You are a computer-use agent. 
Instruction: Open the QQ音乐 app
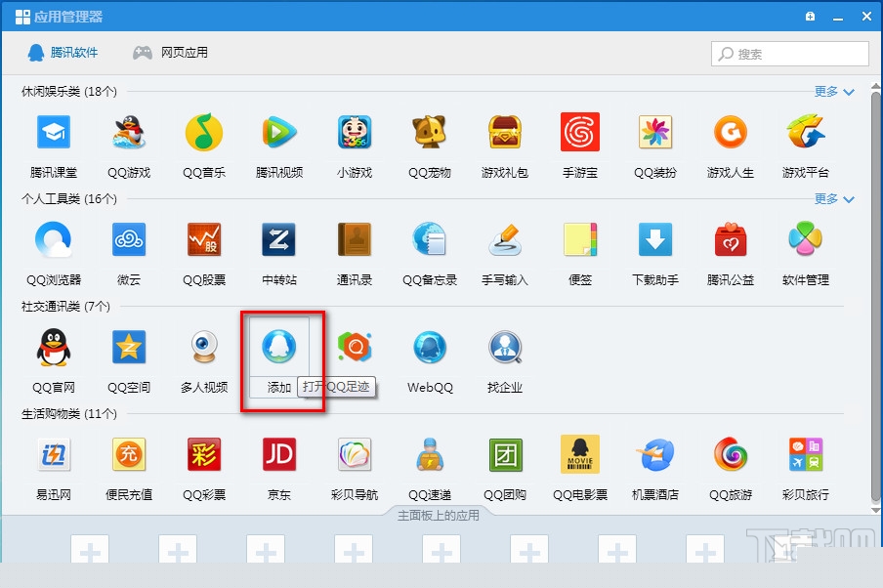[x=204, y=133]
